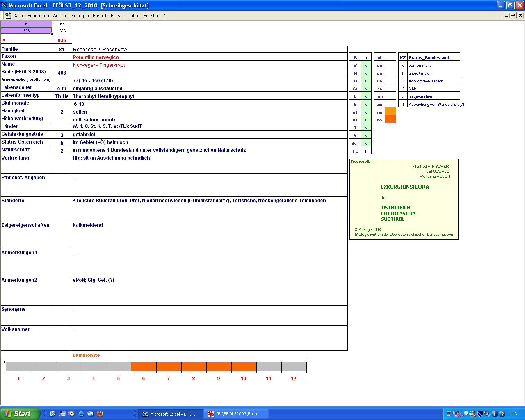Click the Lebenformentyp value Theropyht-Hemikryptophyt

point(103,96)
